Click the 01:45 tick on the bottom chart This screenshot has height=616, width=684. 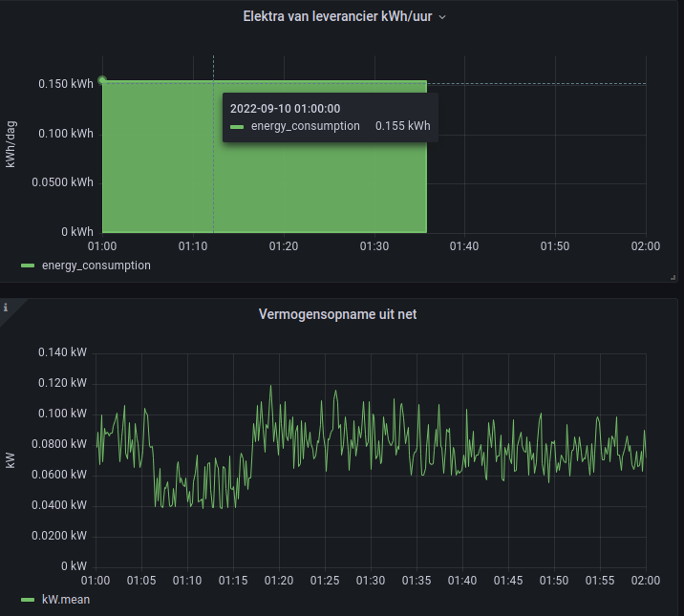click(508, 581)
